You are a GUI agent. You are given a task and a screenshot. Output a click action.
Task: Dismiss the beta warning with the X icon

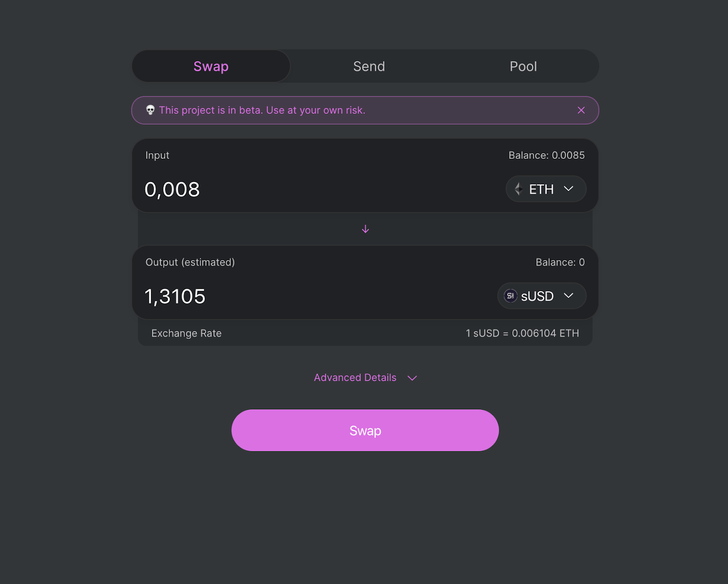pos(581,110)
